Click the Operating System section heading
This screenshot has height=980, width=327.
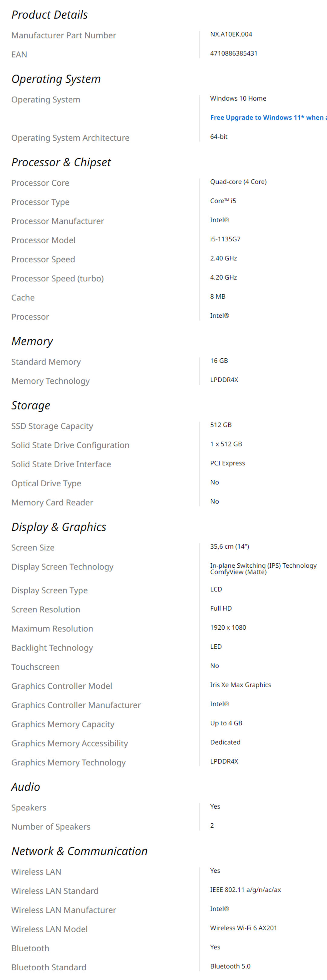[56, 79]
